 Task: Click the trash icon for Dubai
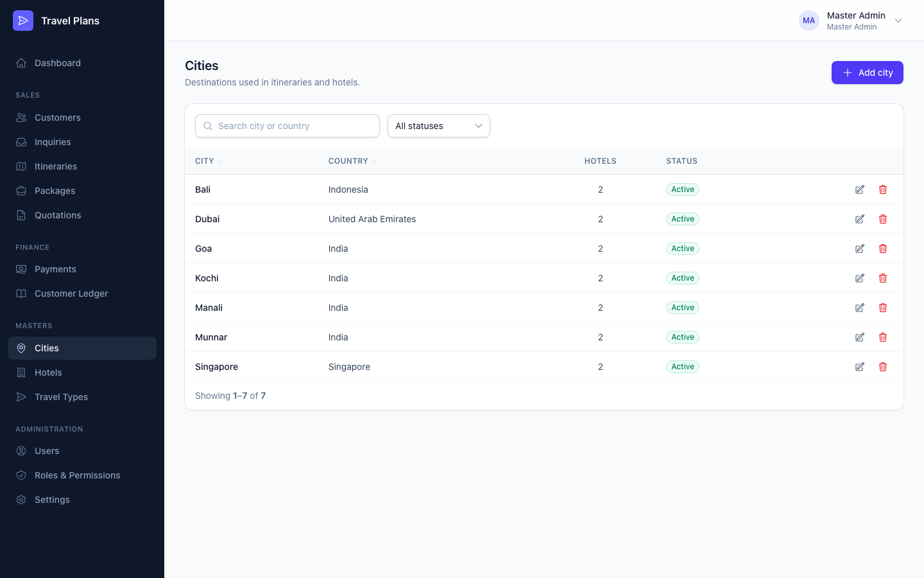(883, 219)
